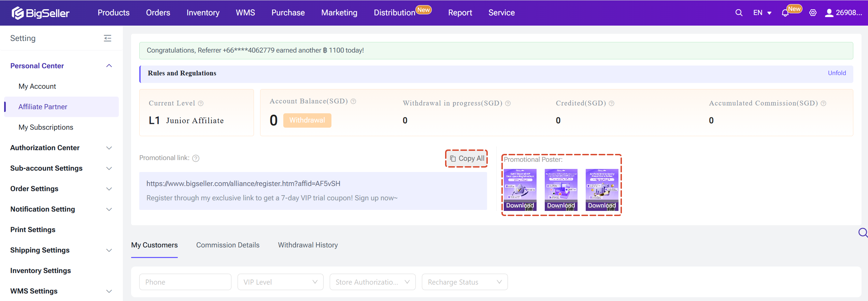
Task: Click the Rules and Regulations heading
Action: [x=182, y=73]
